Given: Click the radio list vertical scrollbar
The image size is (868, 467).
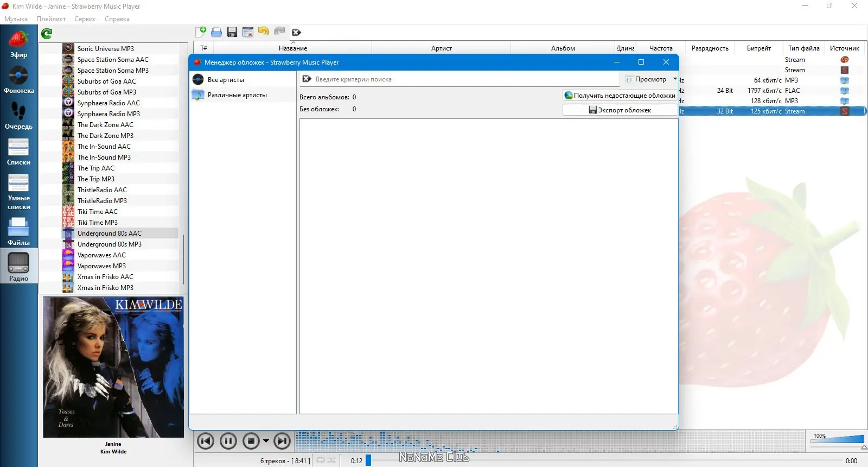Looking at the screenshot, I should click(x=183, y=260).
